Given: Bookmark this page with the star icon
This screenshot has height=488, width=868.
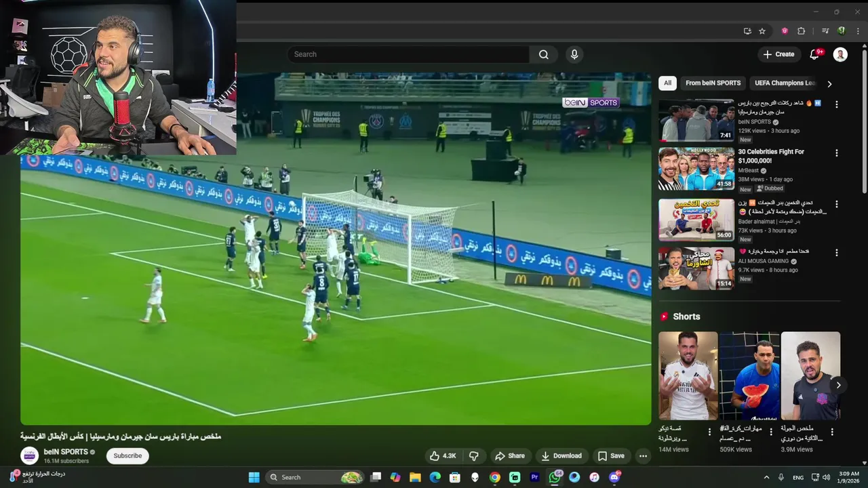Looking at the screenshot, I should pyautogui.click(x=762, y=30).
